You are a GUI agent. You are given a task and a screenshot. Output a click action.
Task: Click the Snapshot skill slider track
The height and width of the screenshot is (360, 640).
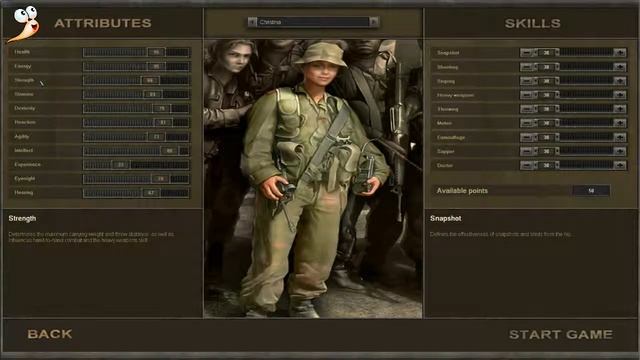tap(573, 53)
